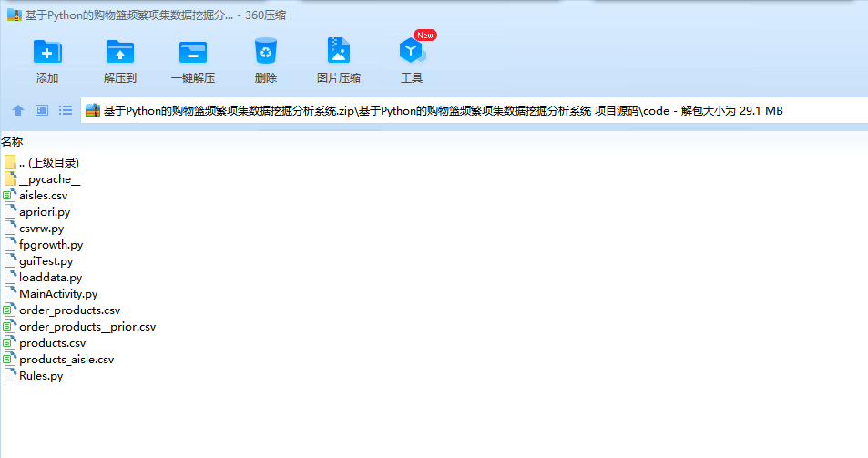
Task: Click the products.csv file icon
Action: tap(9, 342)
